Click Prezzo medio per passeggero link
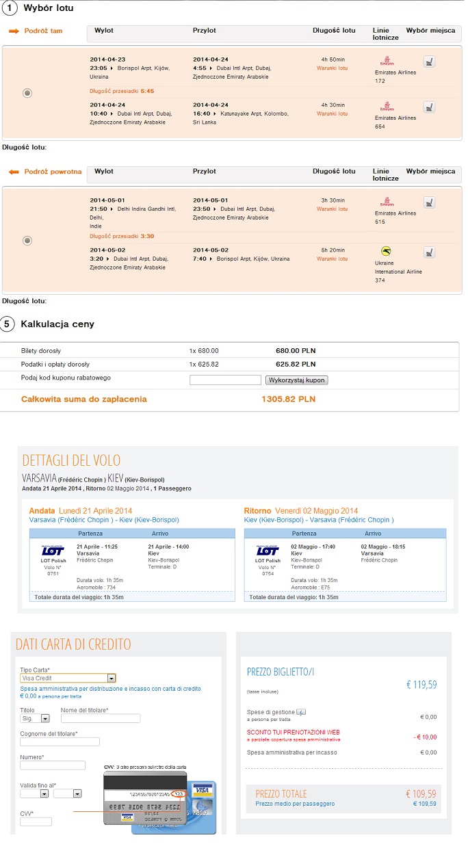The image size is (468, 868). pyautogui.click(x=295, y=804)
